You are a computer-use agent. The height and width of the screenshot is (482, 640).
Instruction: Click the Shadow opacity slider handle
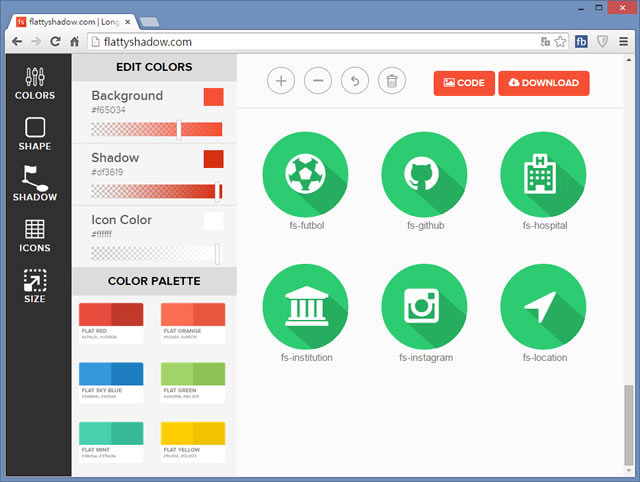pyautogui.click(x=217, y=191)
